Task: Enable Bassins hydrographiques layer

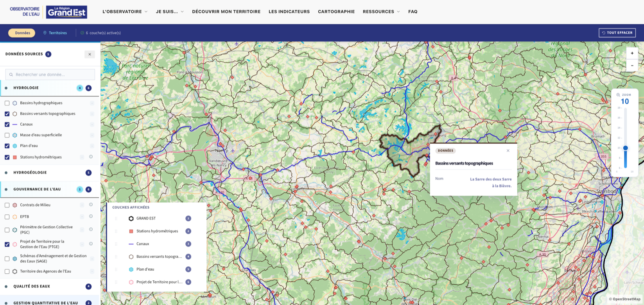Action: point(7,103)
